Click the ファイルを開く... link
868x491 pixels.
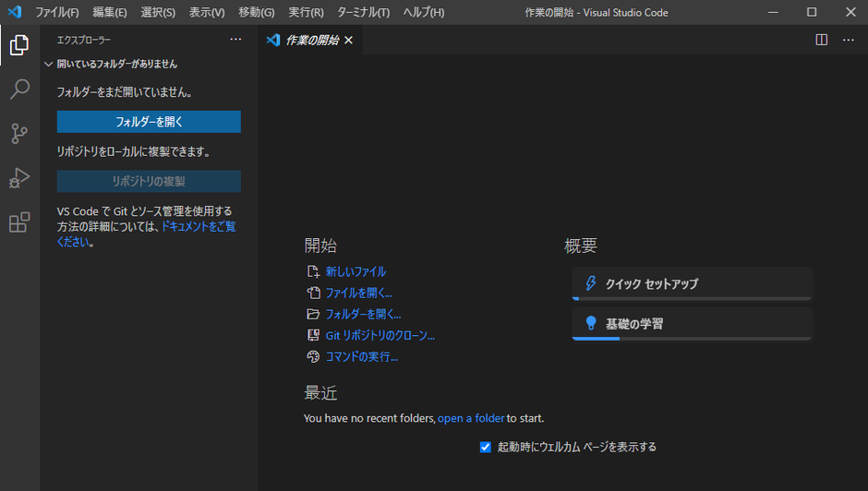[358, 293]
